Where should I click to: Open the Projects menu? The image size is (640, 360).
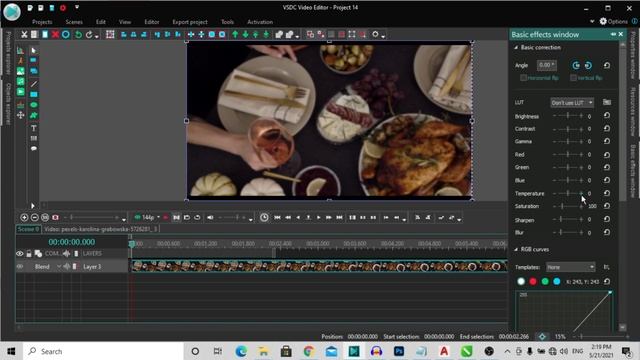click(x=42, y=22)
